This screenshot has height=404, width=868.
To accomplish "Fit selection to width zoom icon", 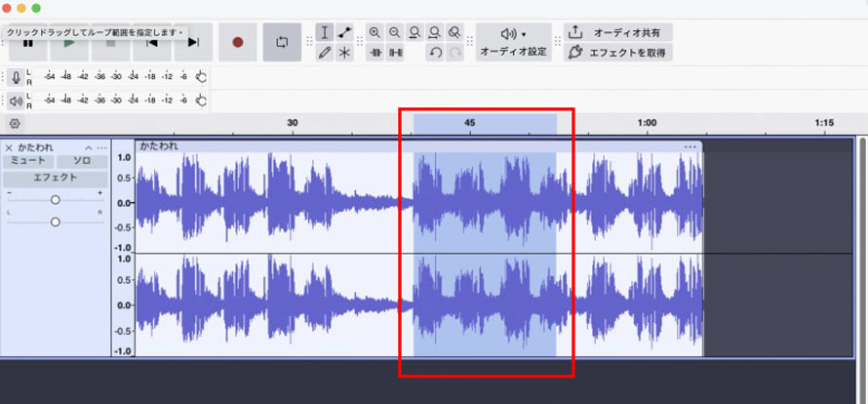I will coord(414,33).
